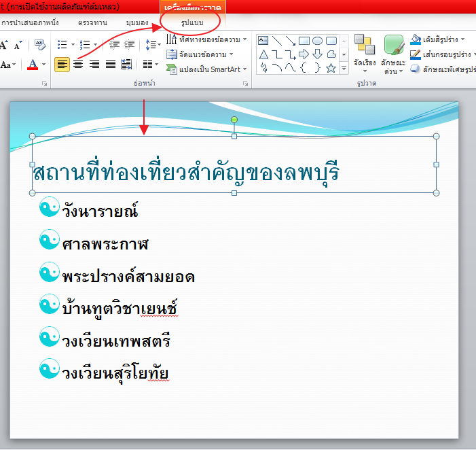Select the Left Brace shape
Viewport: 476px width, 450px height.
point(304,67)
